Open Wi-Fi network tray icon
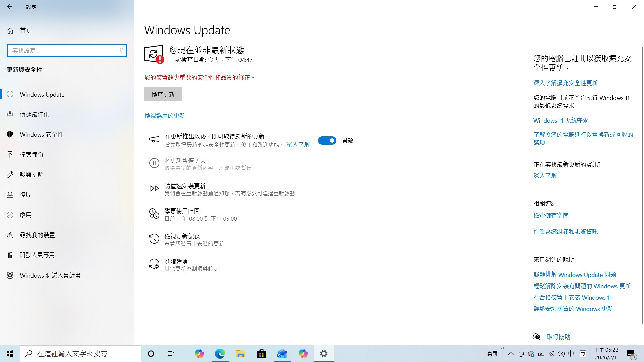644x362 pixels. (551, 354)
